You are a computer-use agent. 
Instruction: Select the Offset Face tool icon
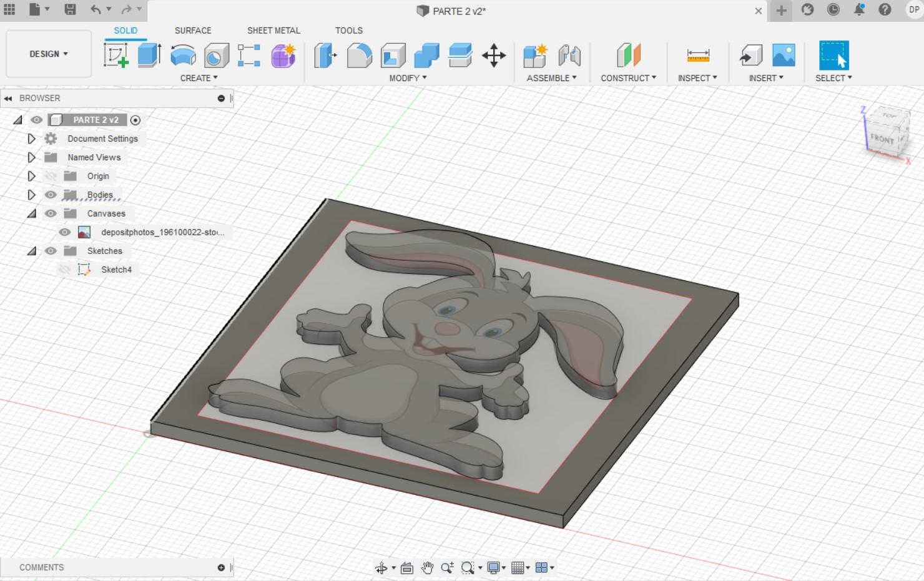click(x=460, y=55)
